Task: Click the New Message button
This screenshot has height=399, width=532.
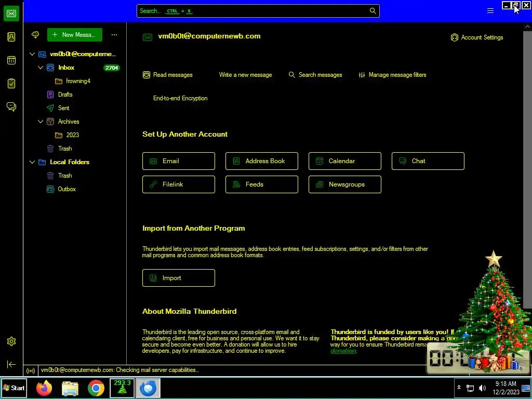Action: (x=75, y=35)
